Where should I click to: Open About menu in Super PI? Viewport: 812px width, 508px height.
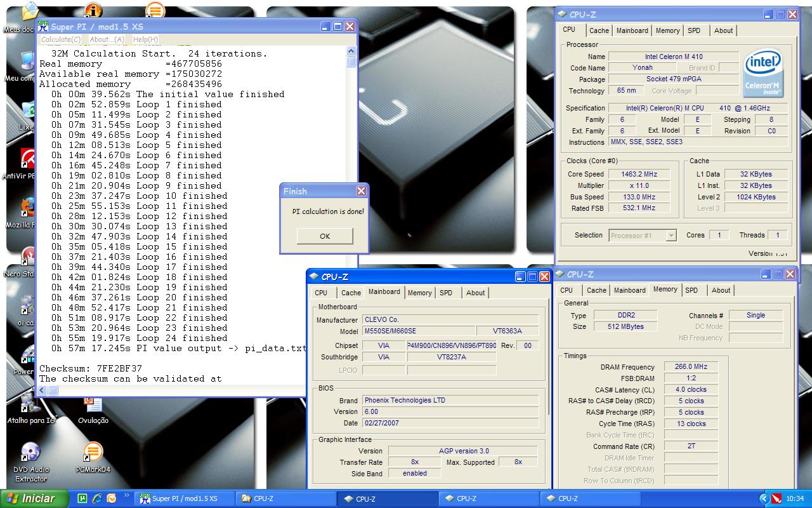coord(107,39)
